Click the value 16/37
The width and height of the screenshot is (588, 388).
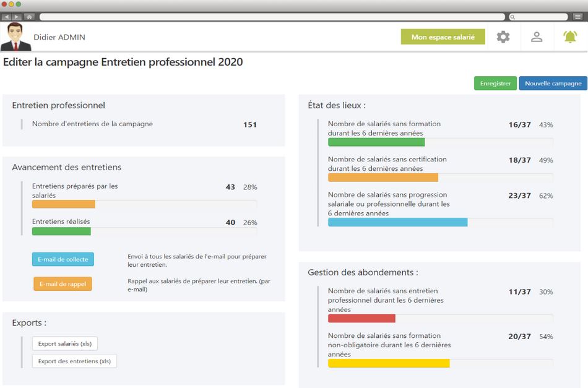pyautogui.click(x=519, y=124)
